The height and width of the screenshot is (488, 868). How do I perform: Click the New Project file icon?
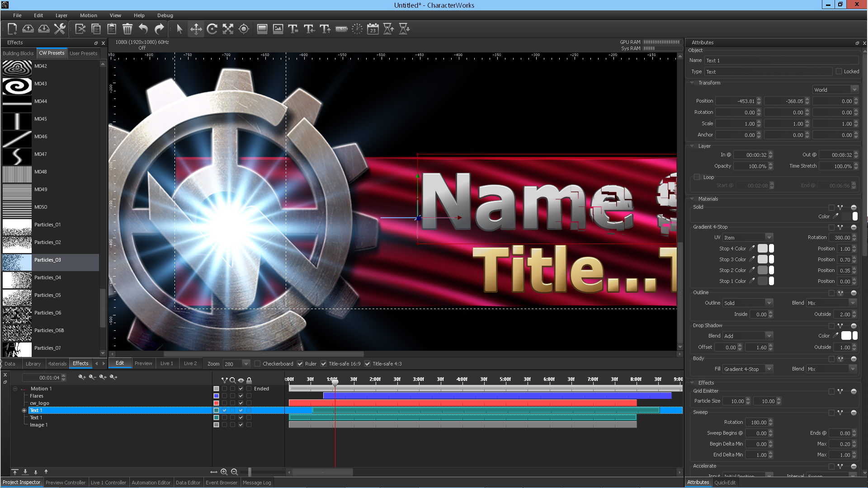coord(12,29)
